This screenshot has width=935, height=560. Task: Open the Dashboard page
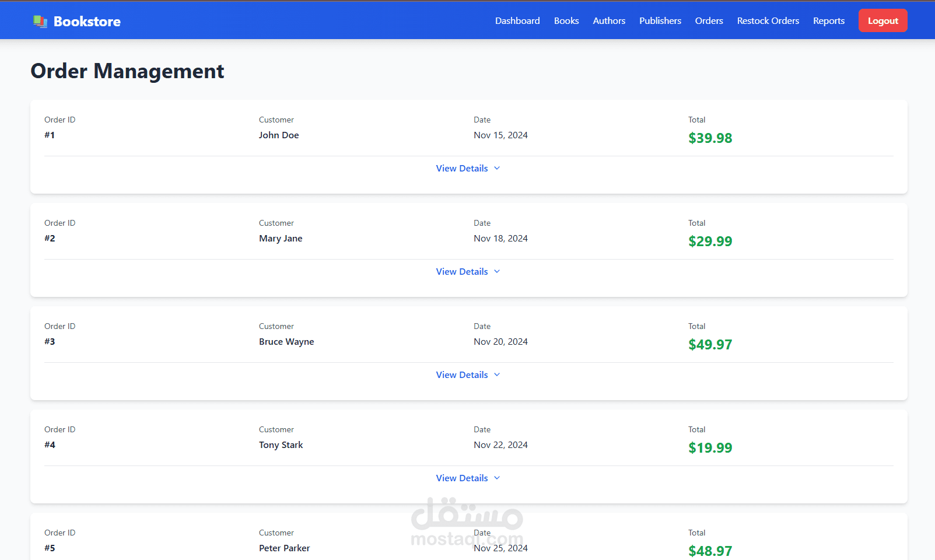tap(517, 21)
